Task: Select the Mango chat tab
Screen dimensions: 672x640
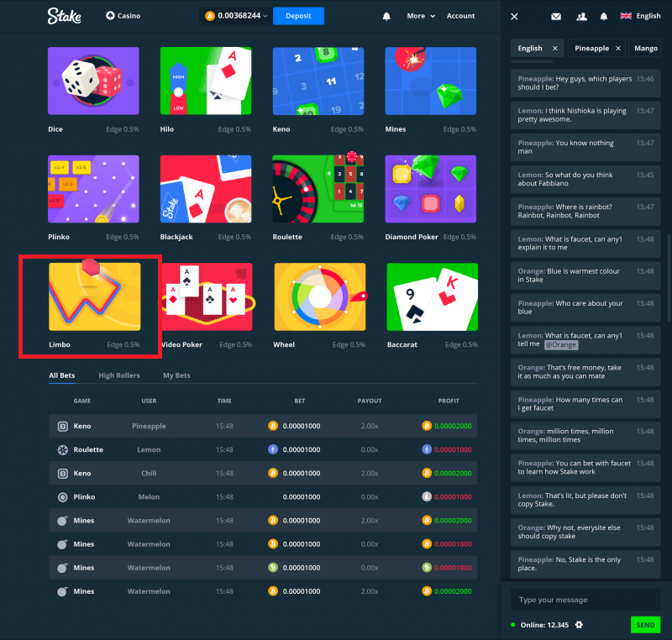Action: 646,49
